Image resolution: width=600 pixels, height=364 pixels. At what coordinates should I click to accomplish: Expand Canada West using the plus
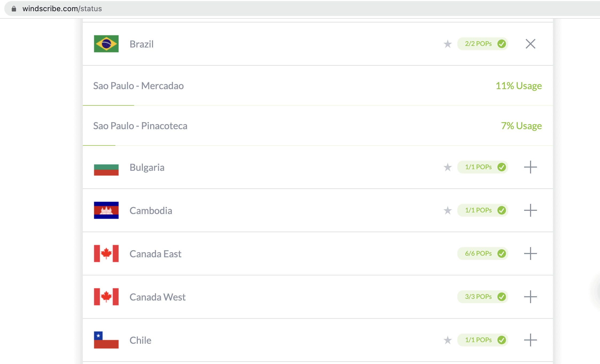coord(530,297)
